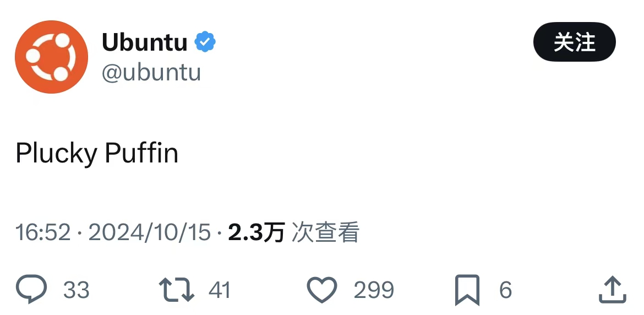The width and height of the screenshot is (644, 315).
Task: Click the 次查看 views label
Action: point(325,232)
